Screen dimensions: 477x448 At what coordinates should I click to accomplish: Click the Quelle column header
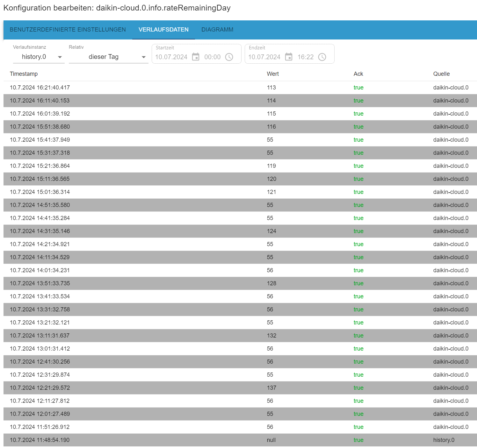pos(442,74)
